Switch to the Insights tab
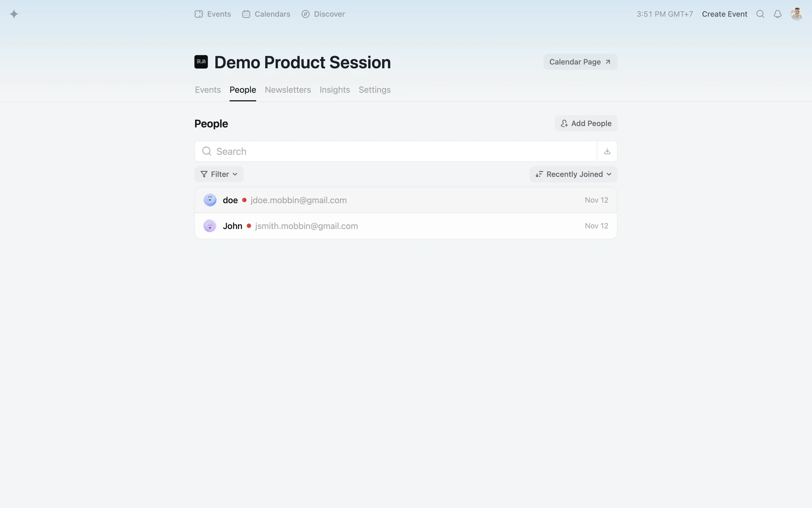 (x=335, y=90)
